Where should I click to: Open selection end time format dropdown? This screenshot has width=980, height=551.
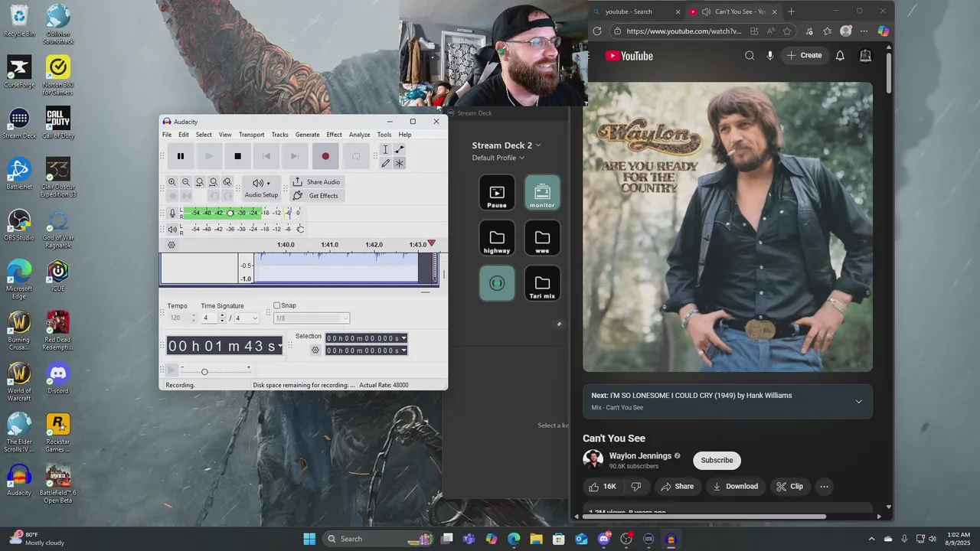click(403, 350)
